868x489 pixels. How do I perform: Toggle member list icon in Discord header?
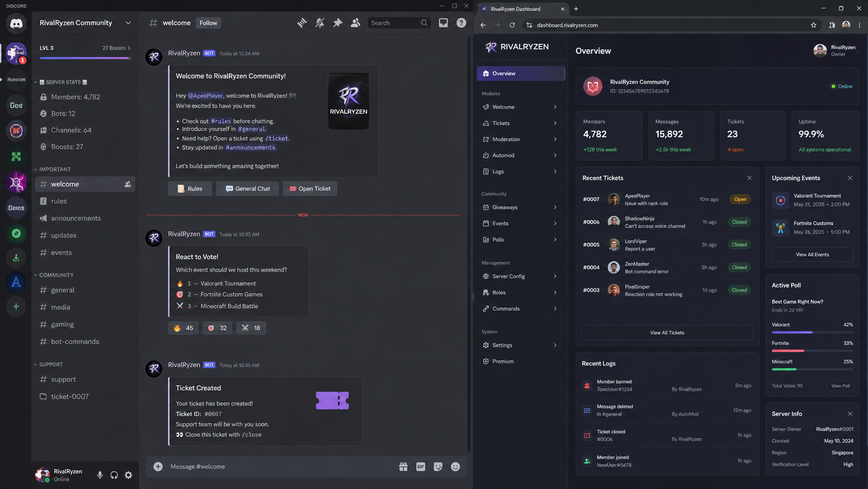(356, 23)
